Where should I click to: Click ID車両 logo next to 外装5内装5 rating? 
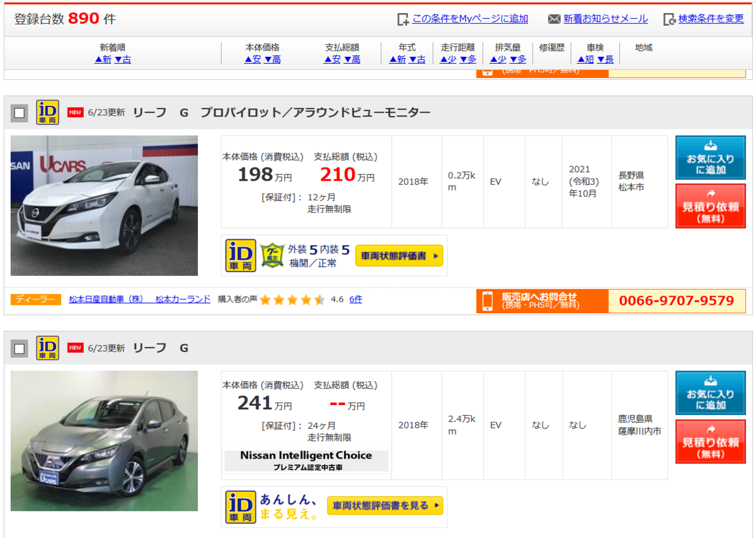pyautogui.click(x=241, y=255)
